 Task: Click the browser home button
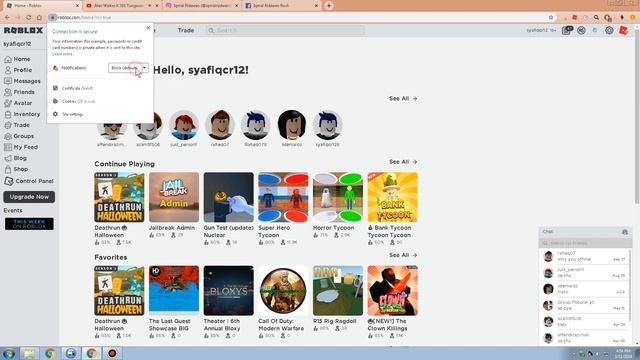pos(39,18)
